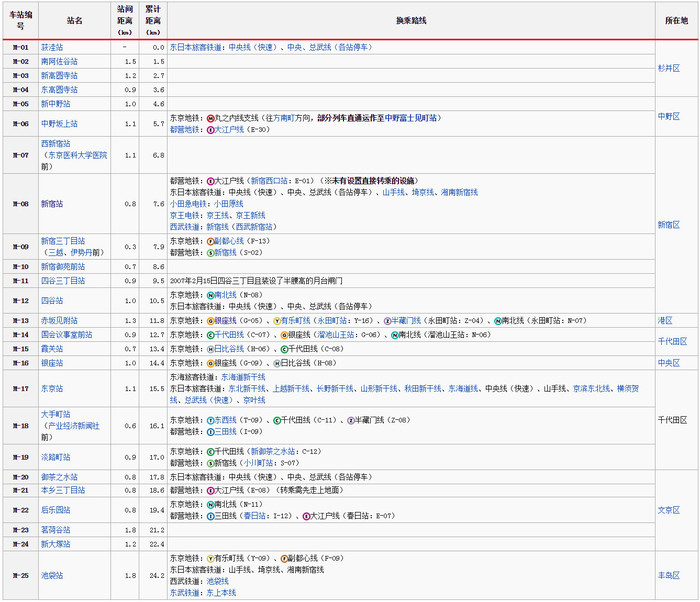The height and width of the screenshot is (602, 700).
Task: Click the brown F 副都心线 icon in the 池袋站 row
Action: [284, 559]
